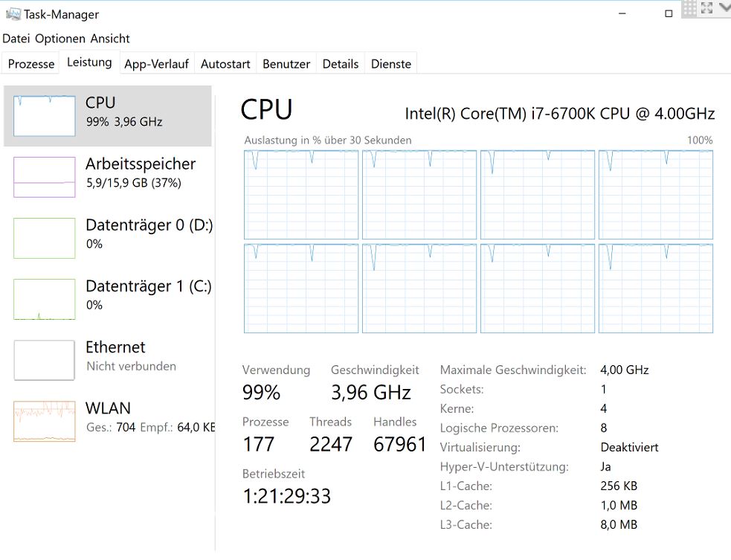This screenshot has width=731, height=560.
Task: Open the Dienste tab
Action: tap(391, 64)
